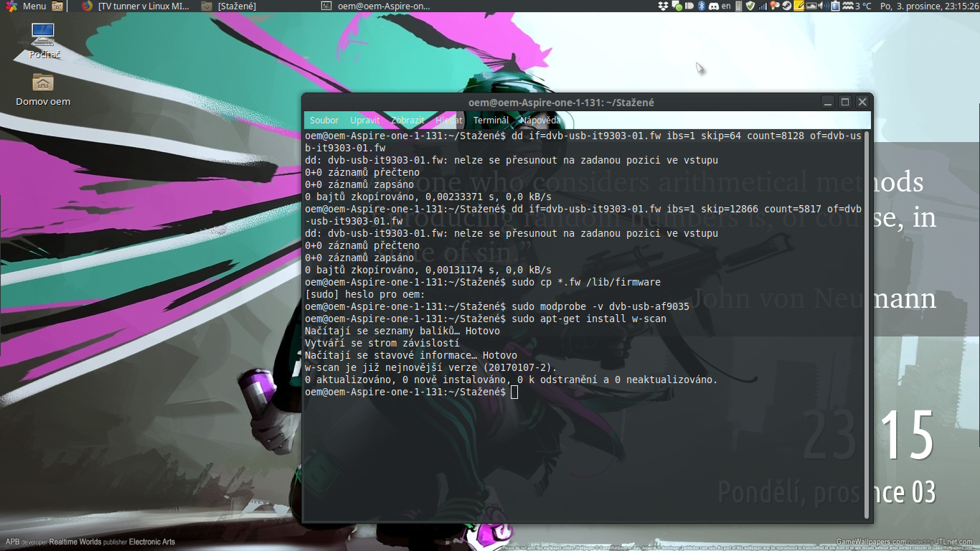Open the Nápověda menu

tap(540, 121)
